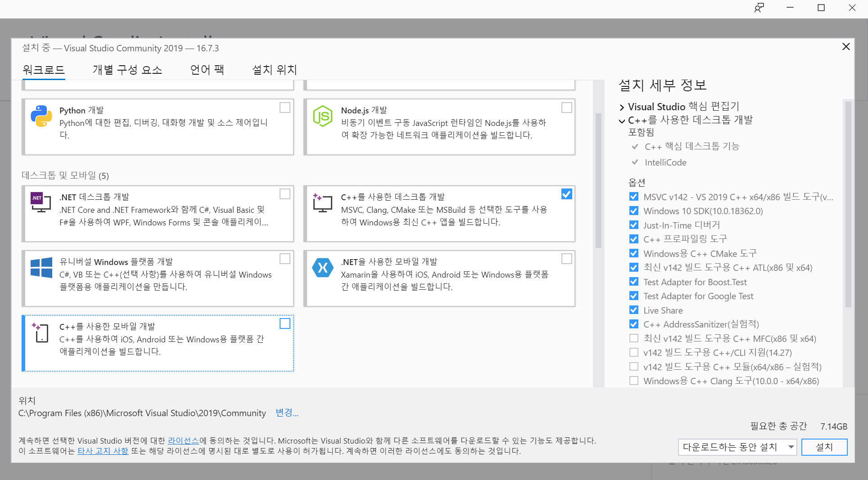
Task: Enable the Python 개발 workload checkbox
Action: pyautogui.click(x=285, y=108)
